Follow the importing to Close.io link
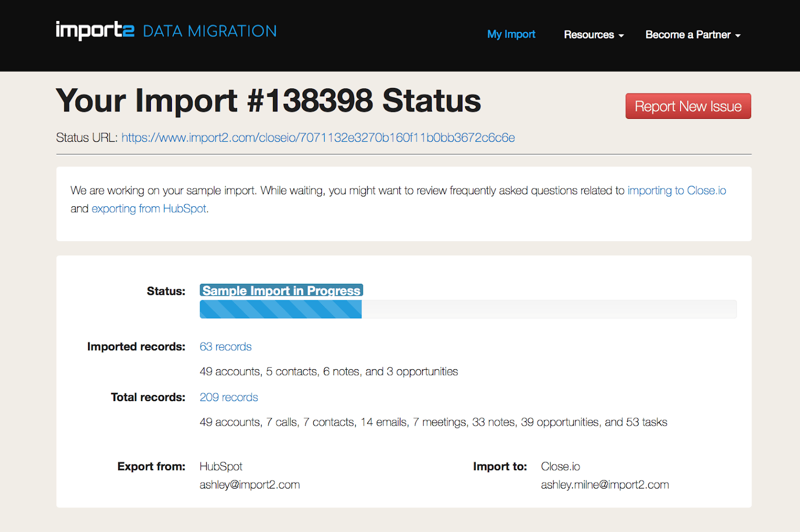 (676, 190)
